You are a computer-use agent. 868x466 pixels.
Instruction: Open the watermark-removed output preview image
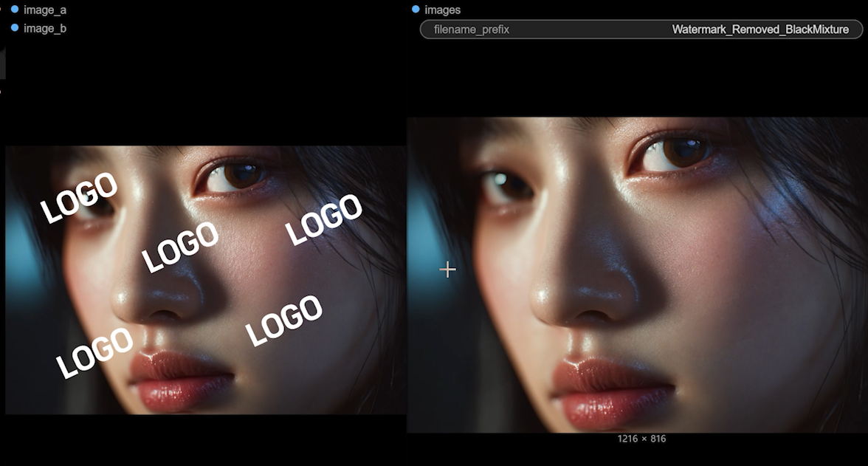(637, 274)
